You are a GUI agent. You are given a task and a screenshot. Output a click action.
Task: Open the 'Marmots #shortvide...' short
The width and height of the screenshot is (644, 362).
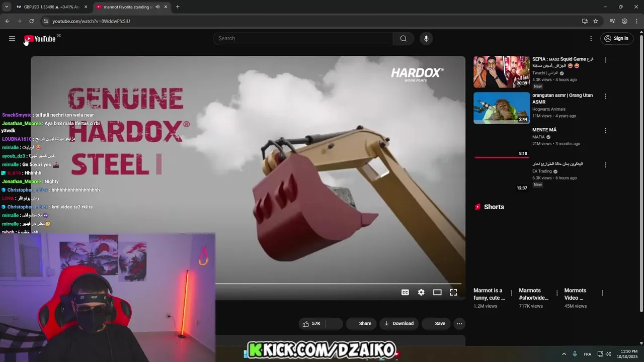pyautogui.click(x=534, y=294)
